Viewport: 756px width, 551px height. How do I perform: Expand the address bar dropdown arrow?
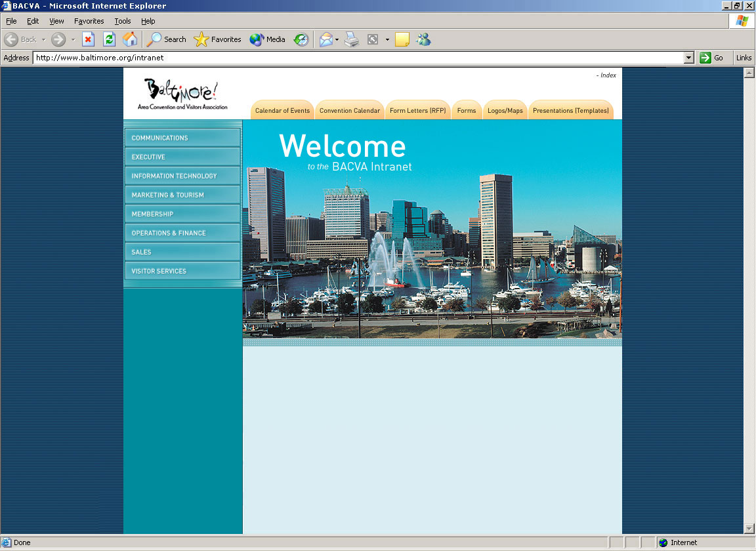point(688,58)
